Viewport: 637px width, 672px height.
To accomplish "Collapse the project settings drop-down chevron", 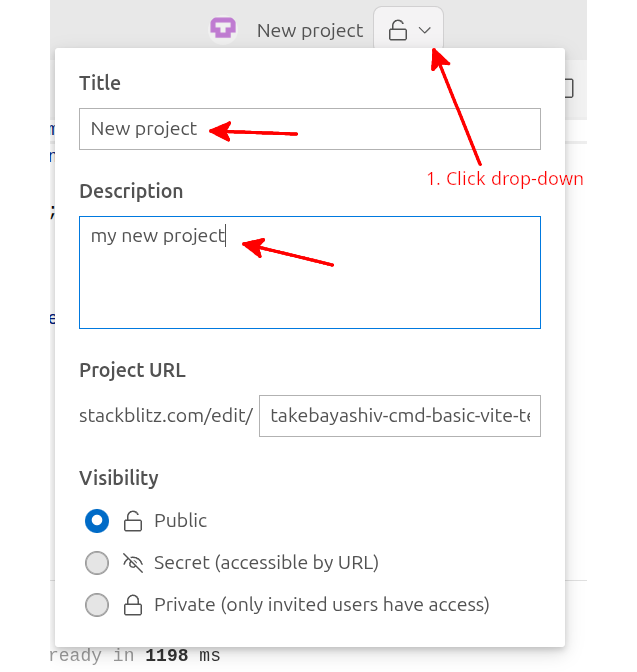I will pyautogui.click(x=425, y=31).
